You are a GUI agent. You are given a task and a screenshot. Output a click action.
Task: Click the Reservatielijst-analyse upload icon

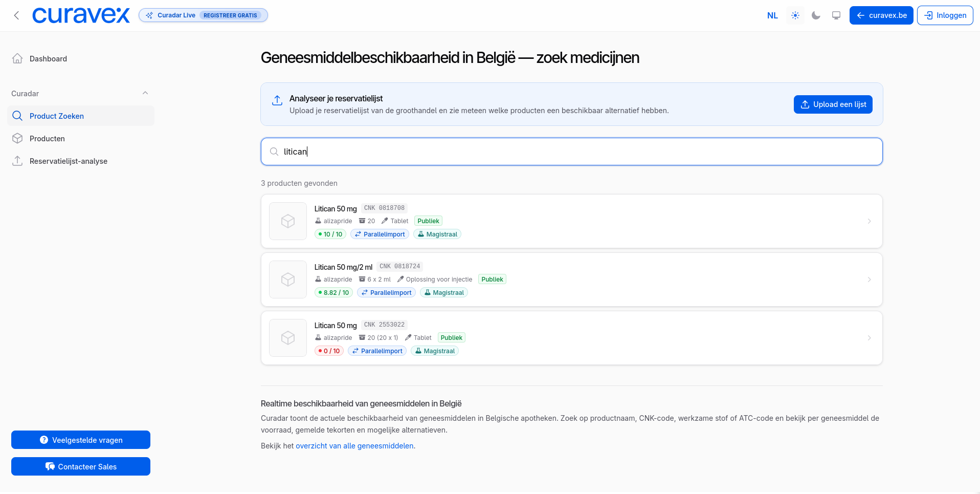coord(17,161)
